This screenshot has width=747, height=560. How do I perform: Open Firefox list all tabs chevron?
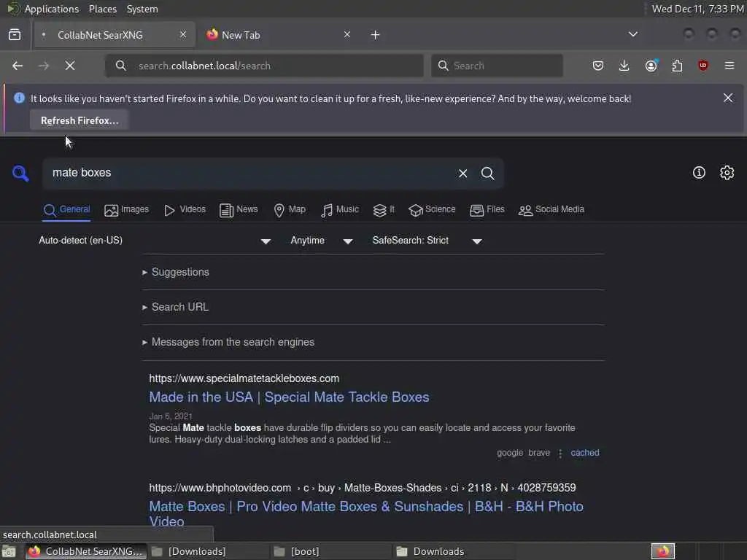633,34
